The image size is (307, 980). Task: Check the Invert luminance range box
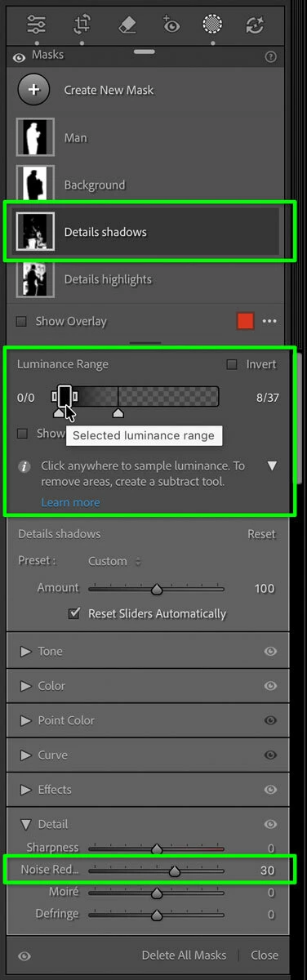point(232,364)
